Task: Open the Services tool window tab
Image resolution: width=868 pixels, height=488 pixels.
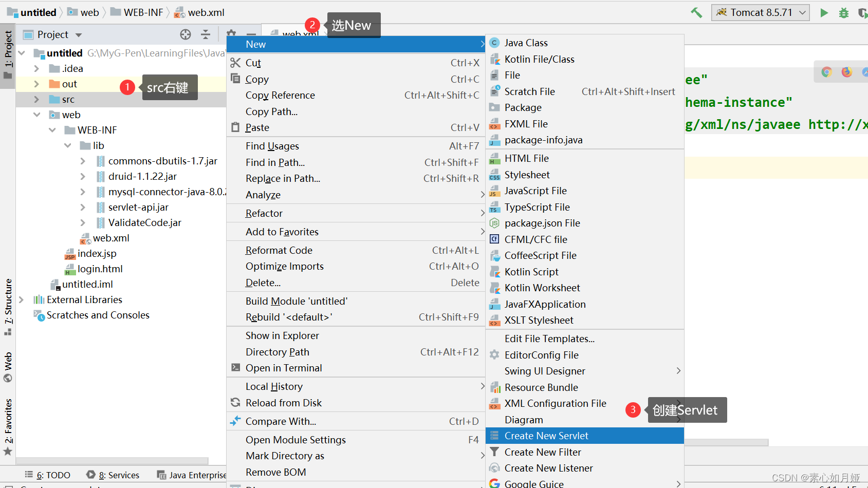Action: point(113,475)
